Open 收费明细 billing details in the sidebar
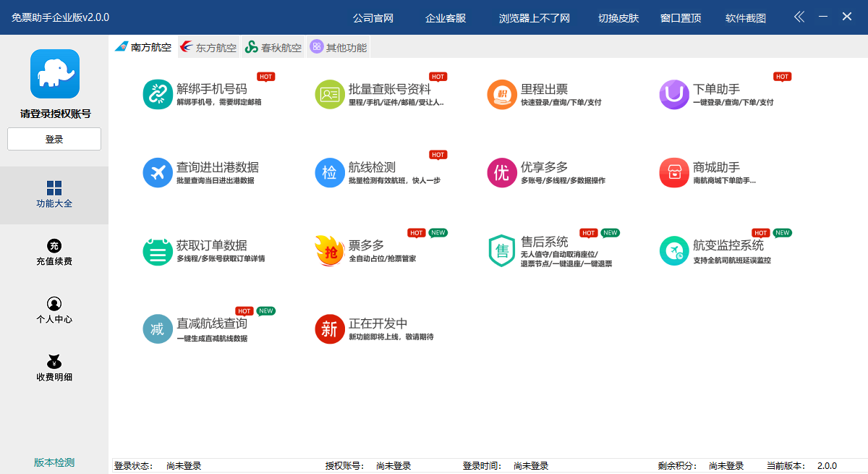Viewport: 868px width, 474px height. [x=54, y=368]
